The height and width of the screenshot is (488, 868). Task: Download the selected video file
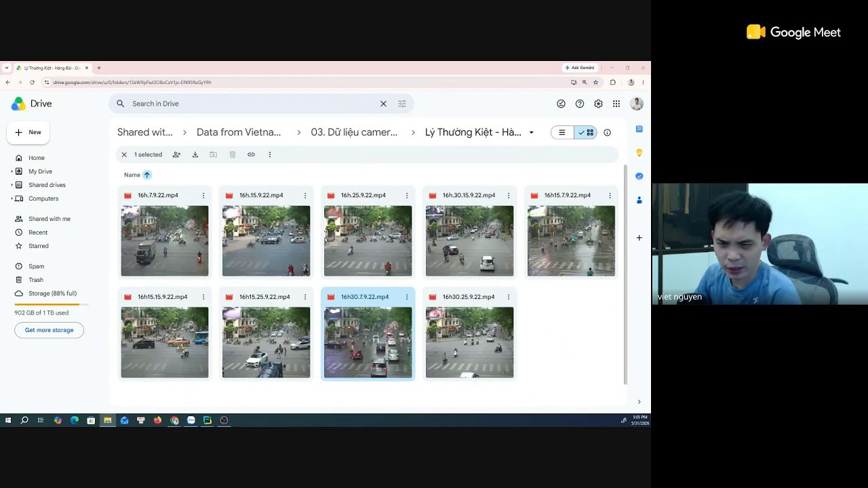point(195,155)
